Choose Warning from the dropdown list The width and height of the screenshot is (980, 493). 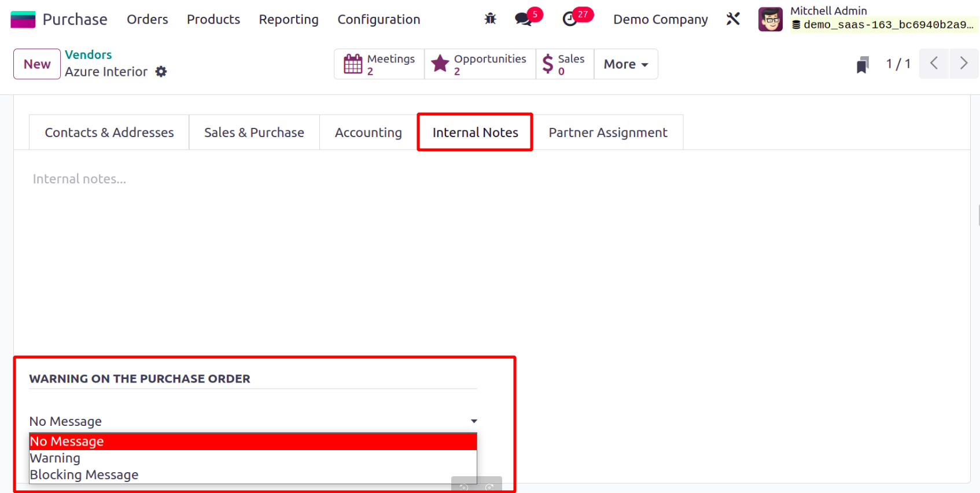[56, 458]
